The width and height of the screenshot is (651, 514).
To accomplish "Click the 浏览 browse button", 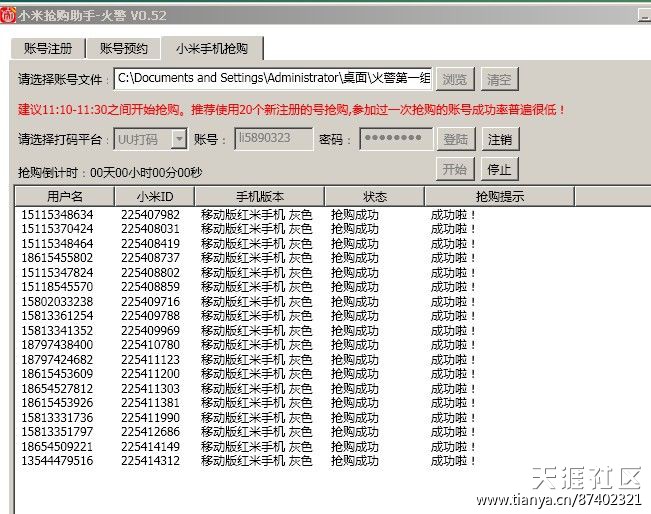I will [455, 79].
